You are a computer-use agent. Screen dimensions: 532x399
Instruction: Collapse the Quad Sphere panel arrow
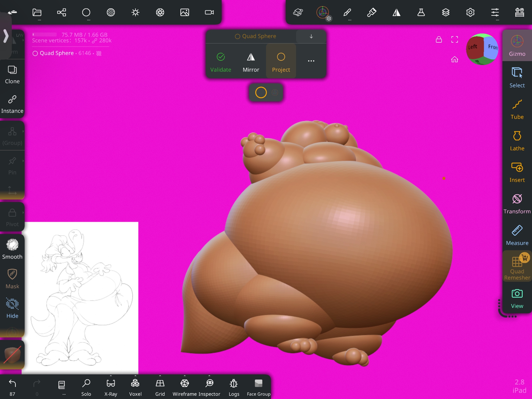point(311,36)
